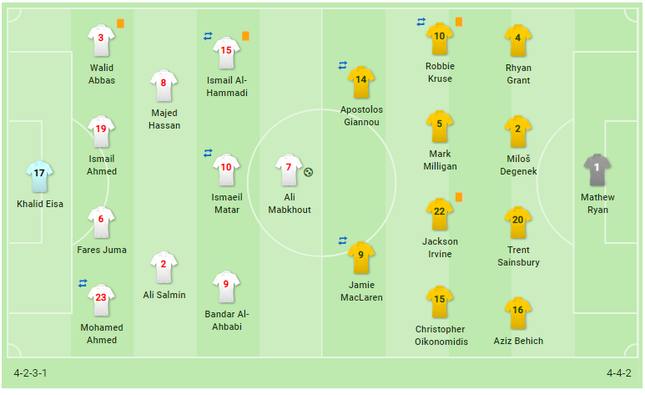Click substitution icon beside Jamie MacLaren
Screen dimensions: 645x395
[x=343, y=241]
